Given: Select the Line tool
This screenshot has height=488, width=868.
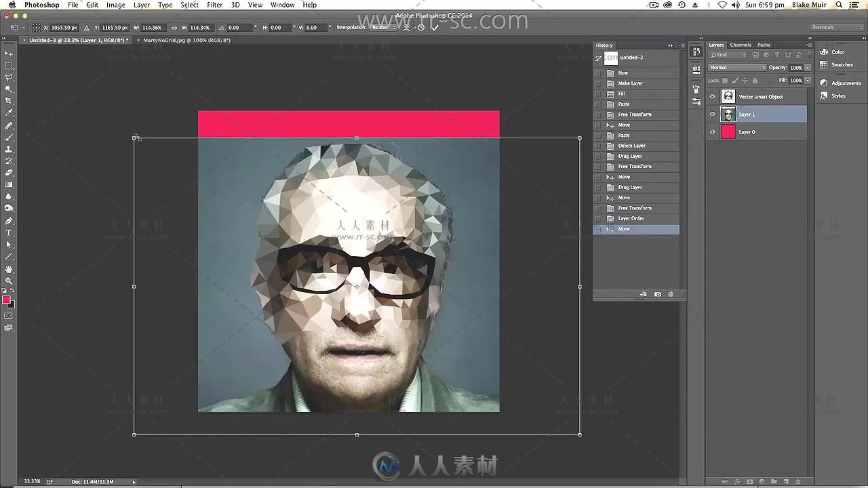Looking at the screenshot, I should point(9,257).
